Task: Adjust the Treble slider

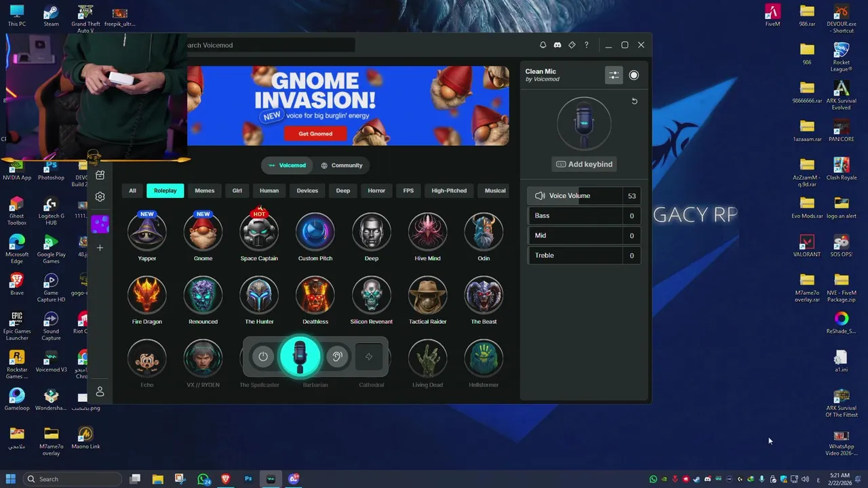Action: [584, 256]
